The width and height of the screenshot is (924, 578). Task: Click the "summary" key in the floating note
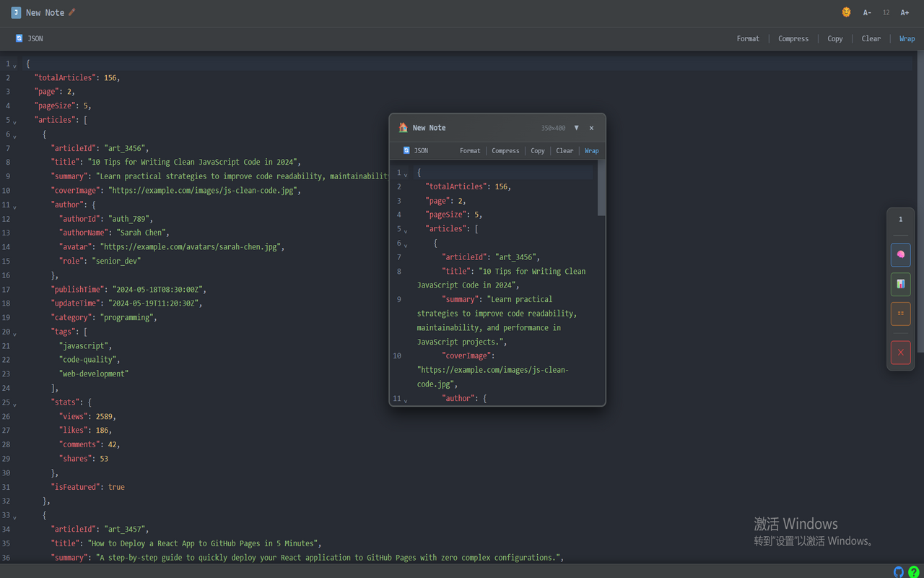459,299
